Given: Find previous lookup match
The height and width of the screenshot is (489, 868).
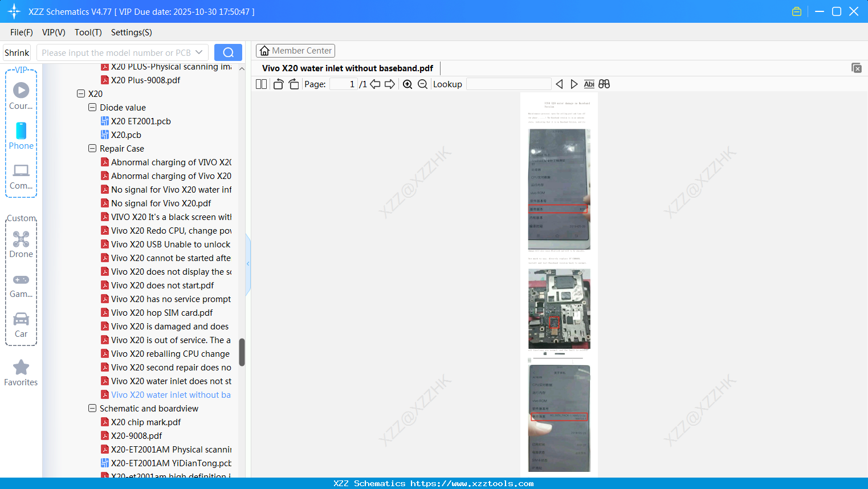Looking at the screenshot, I should tap(559, 84).
